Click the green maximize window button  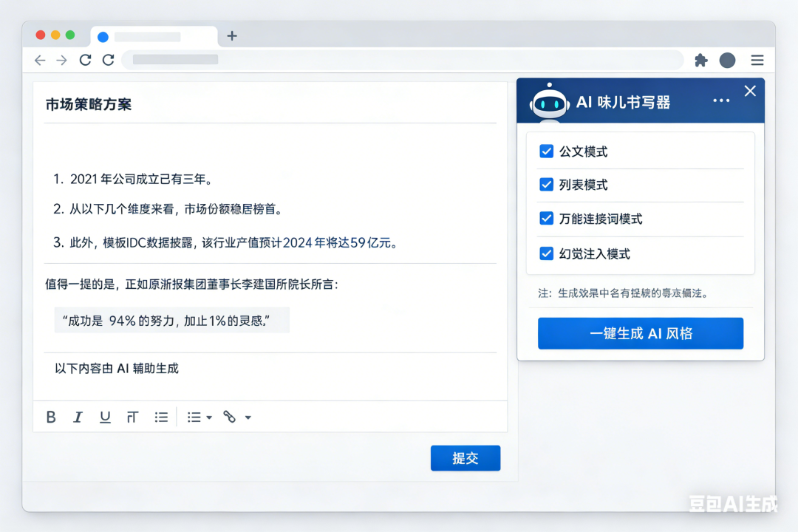[x=70, y=35]
